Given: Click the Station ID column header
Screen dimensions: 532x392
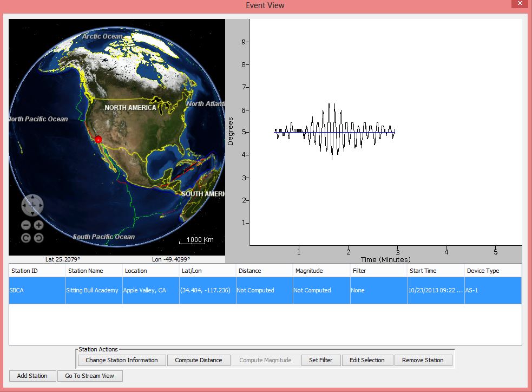Looking at the screenshot, I should pos(37,271).
